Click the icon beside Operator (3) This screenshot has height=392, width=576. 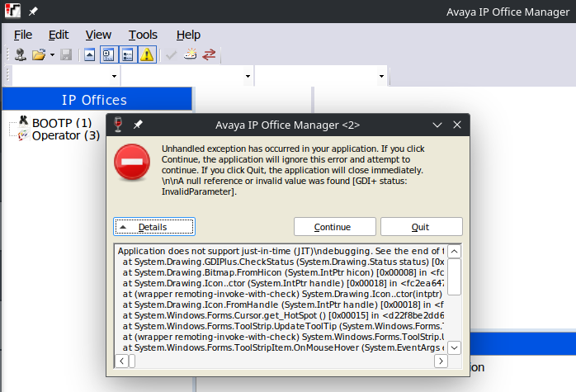23,135
